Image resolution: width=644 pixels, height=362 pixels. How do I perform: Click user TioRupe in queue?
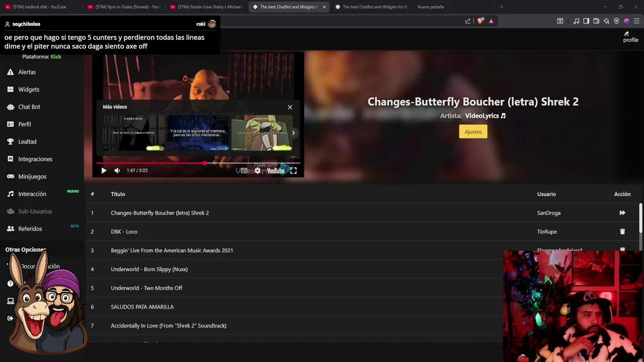(x=547, y=232)
